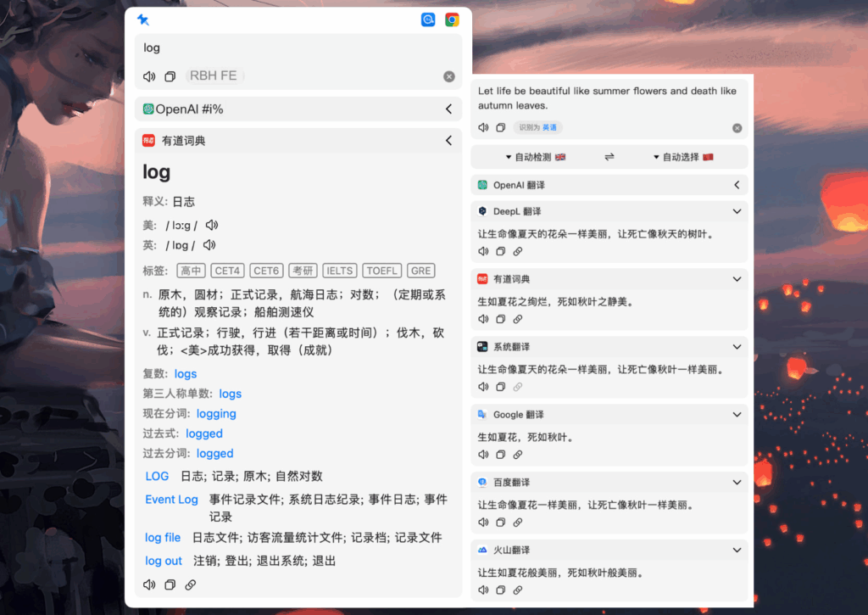Pin the translation window with the pin icon
This screenshot has width=868, height=615.
142,20
